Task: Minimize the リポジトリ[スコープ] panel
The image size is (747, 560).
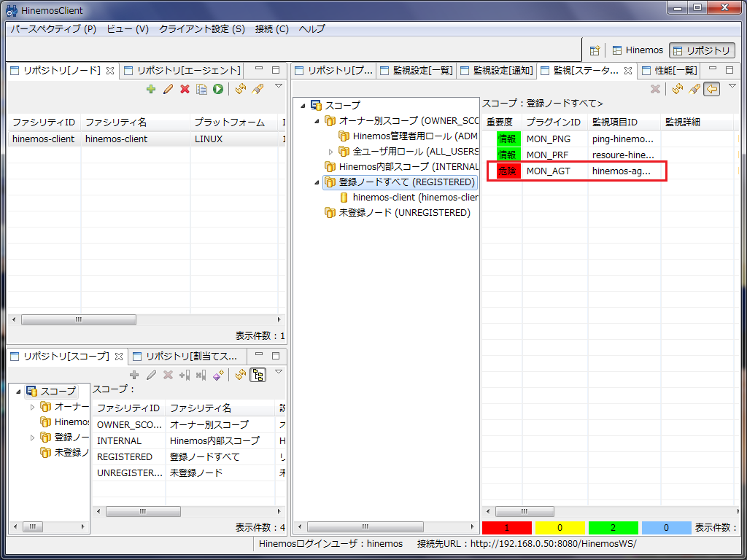Action: [259, 355]
